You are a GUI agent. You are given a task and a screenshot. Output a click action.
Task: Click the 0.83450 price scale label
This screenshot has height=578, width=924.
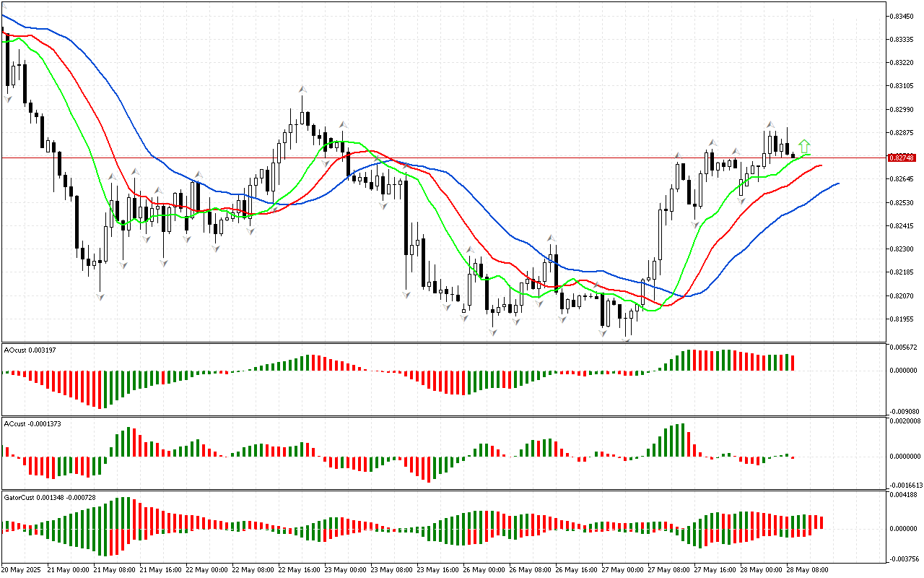[x=901, y=16]
